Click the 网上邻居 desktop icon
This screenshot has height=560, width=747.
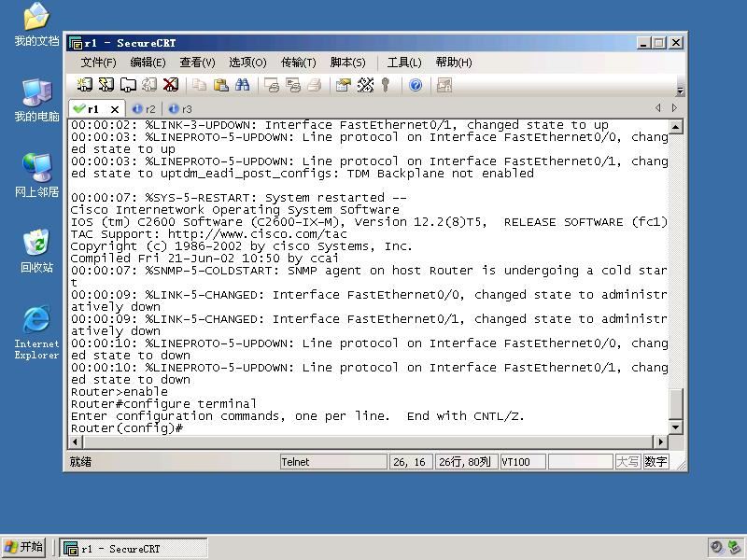(36, 175)
